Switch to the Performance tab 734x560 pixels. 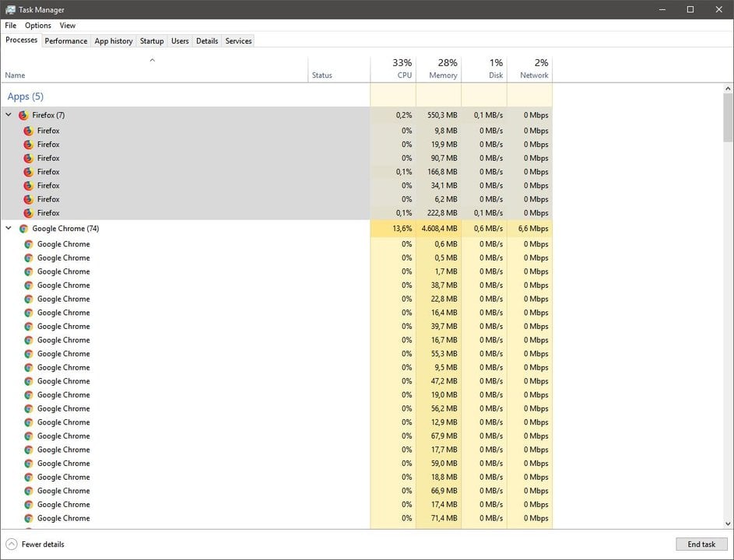(66, 41)
